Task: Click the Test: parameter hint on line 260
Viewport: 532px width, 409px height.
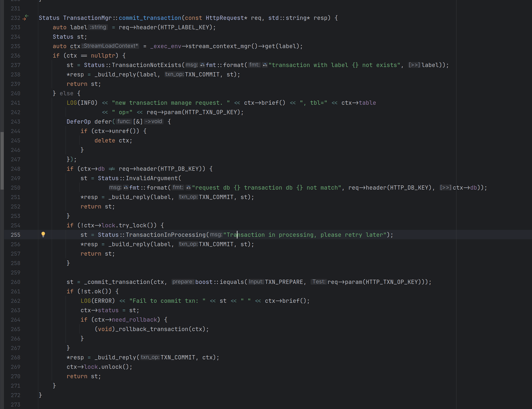Action: click(318, 282)
